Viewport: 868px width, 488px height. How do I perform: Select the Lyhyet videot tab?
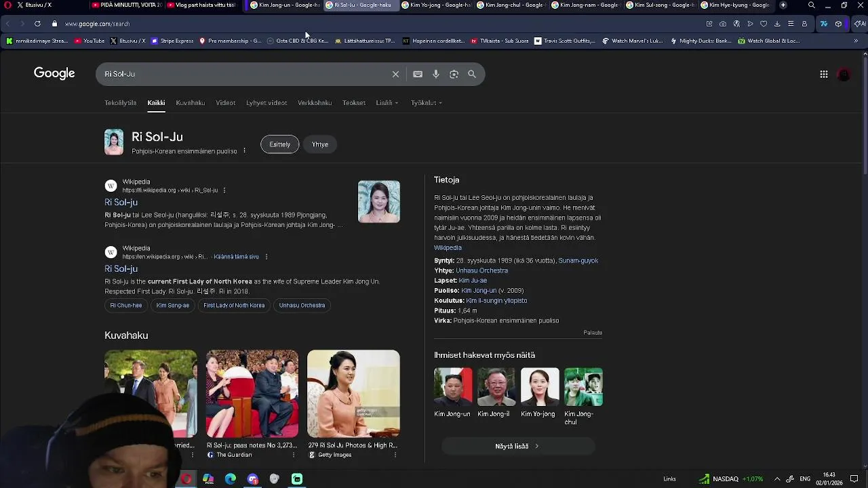[x=267, y=103]
